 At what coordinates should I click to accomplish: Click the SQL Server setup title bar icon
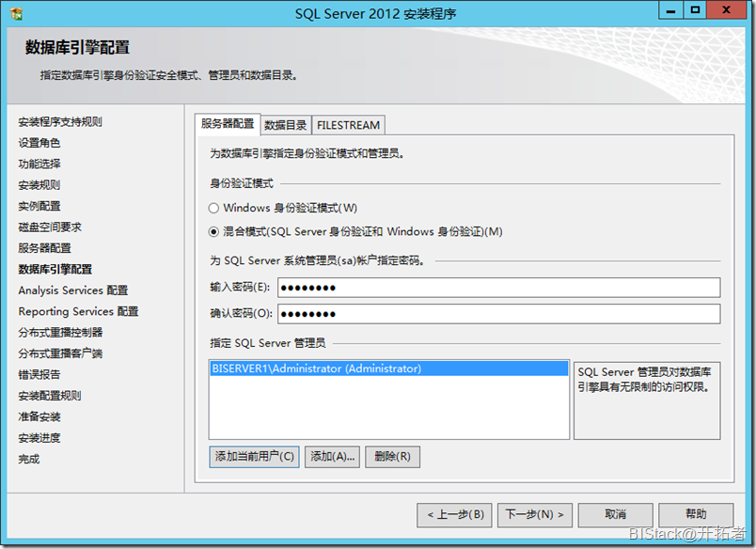pos(16,13)
